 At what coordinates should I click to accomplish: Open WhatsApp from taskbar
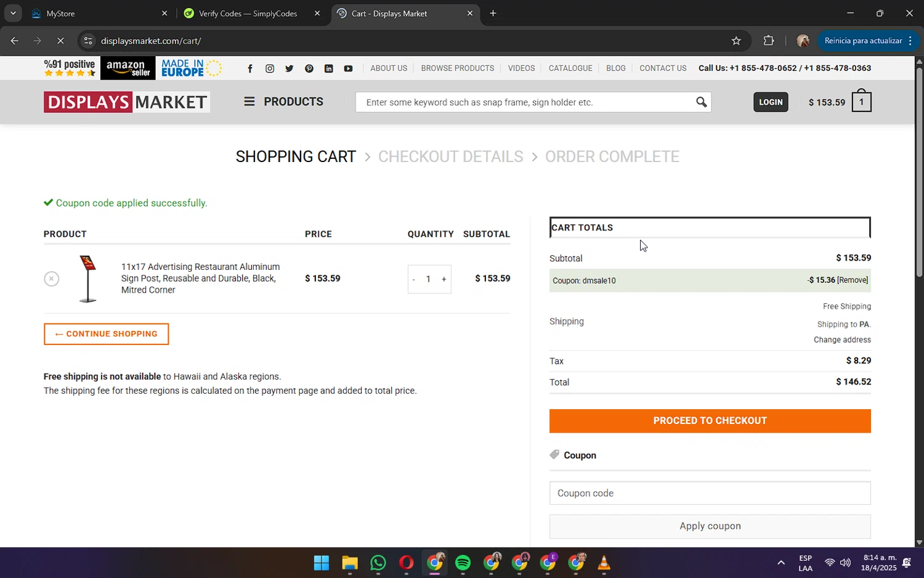pyautogui.click(x=378, y=563)
